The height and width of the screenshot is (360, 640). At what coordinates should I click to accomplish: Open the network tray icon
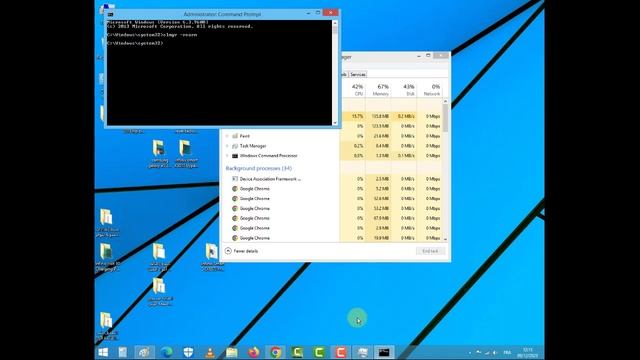click(487, 353)
